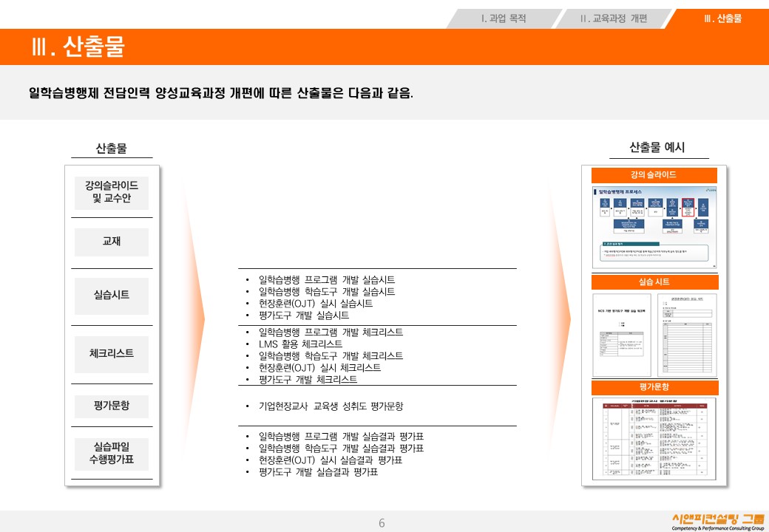The image size is (769, 532).
Task: Click the '교재' box
Action: click(x=112, y=242)
